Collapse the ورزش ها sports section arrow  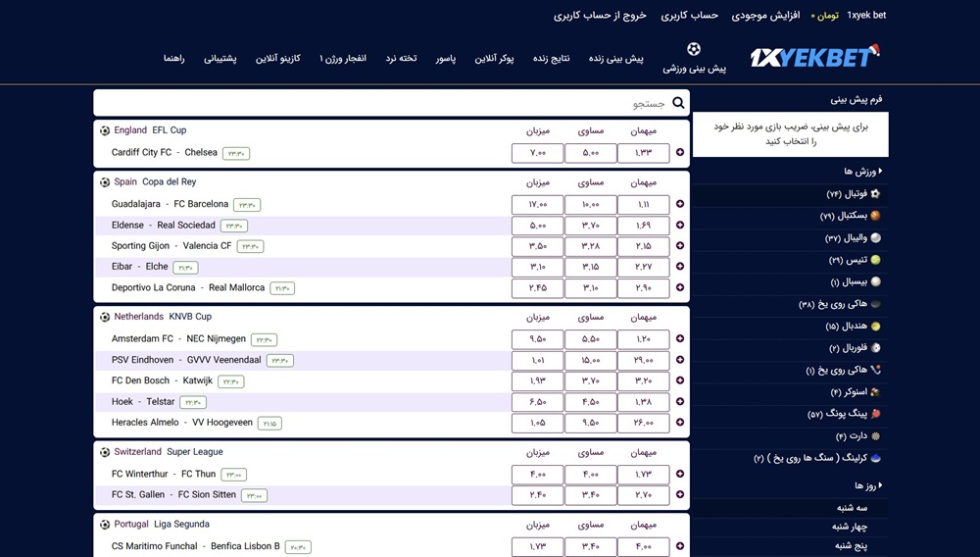880,171
